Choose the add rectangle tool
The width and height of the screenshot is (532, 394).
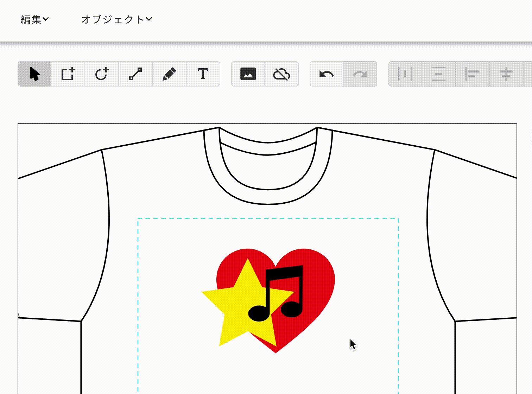(x=68, y=74)
